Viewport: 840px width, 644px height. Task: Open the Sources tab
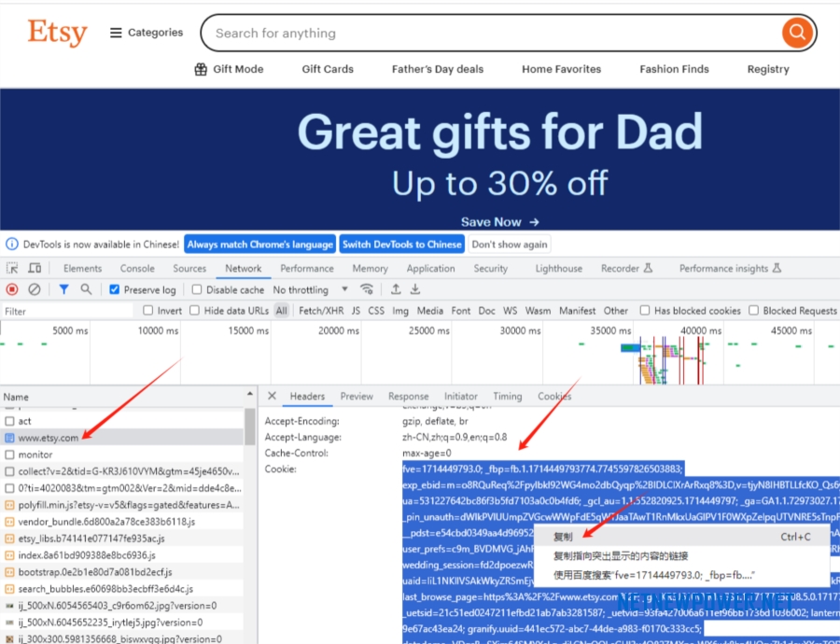189,269
